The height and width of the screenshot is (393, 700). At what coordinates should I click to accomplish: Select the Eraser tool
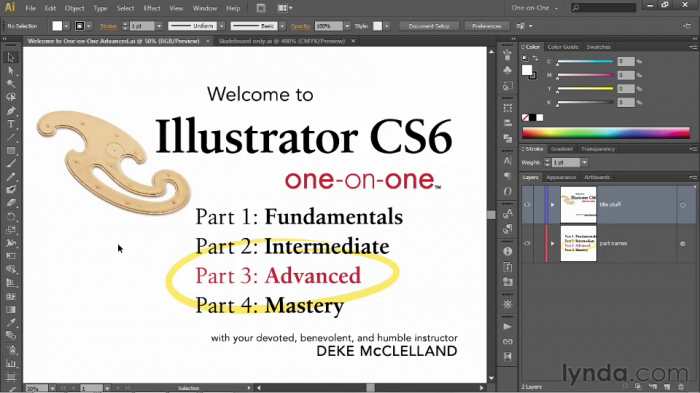[11, 203]
